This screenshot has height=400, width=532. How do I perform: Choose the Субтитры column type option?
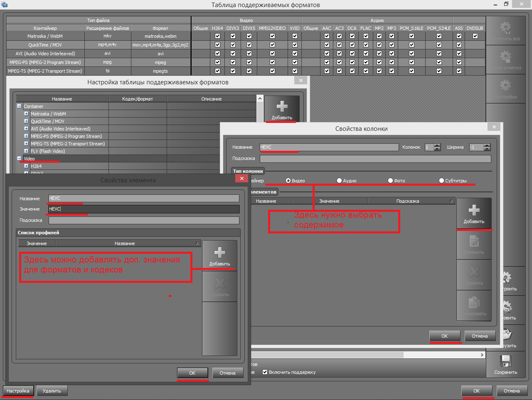(442, 181)
